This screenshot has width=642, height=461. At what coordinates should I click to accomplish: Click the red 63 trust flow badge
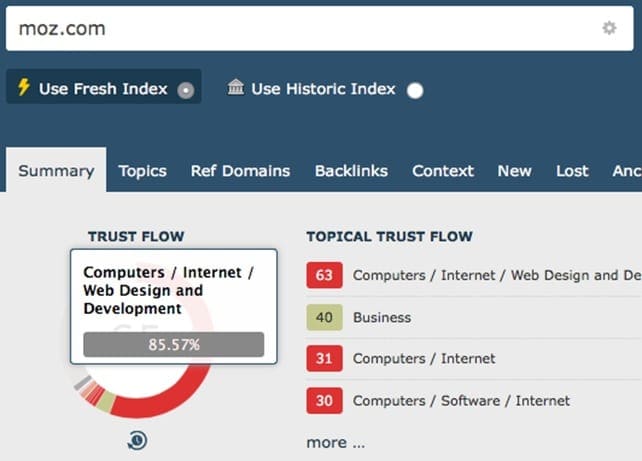[324, 275]
